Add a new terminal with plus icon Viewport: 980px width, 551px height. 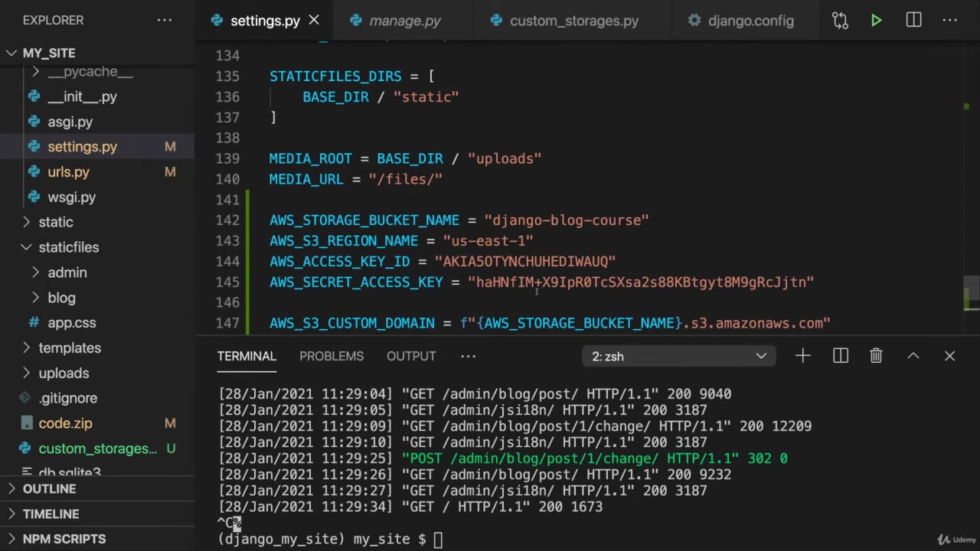coord(802,356)
